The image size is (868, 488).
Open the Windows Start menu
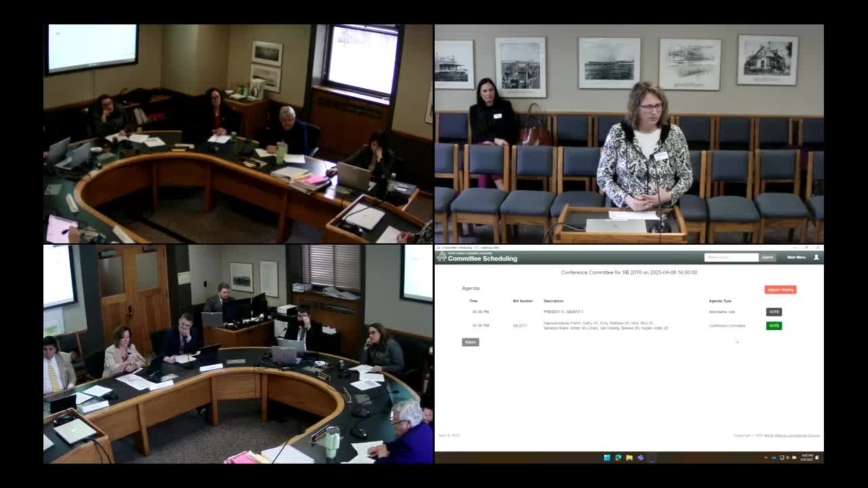607,457
